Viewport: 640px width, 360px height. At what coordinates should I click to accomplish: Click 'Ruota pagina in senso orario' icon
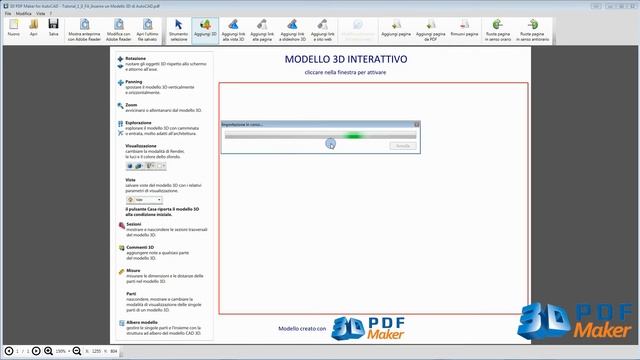[x=498, y=30]
